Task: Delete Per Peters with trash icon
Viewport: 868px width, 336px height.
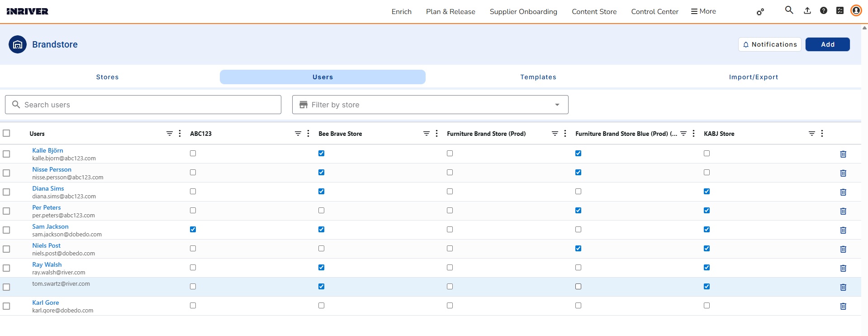Action: tap(843, 211)
